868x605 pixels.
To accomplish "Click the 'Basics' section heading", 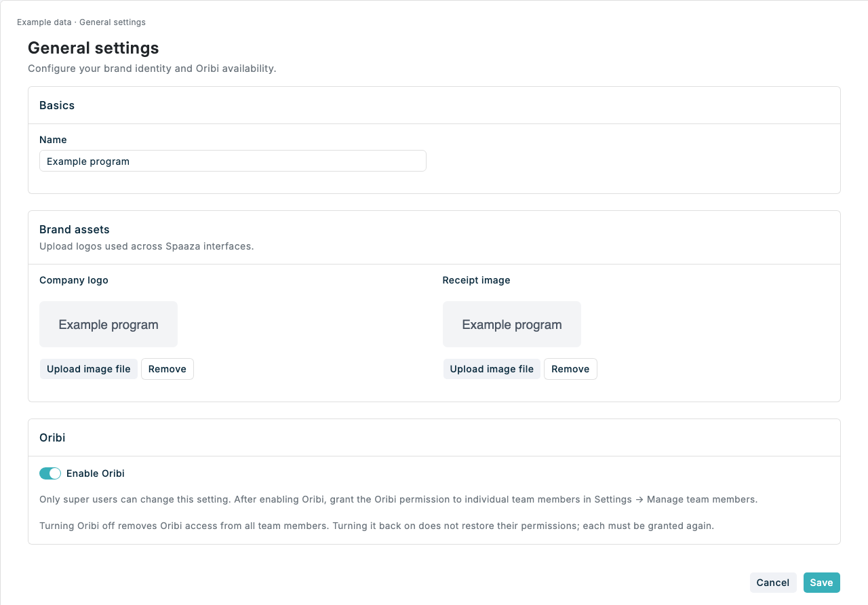I will click(57, 105).
